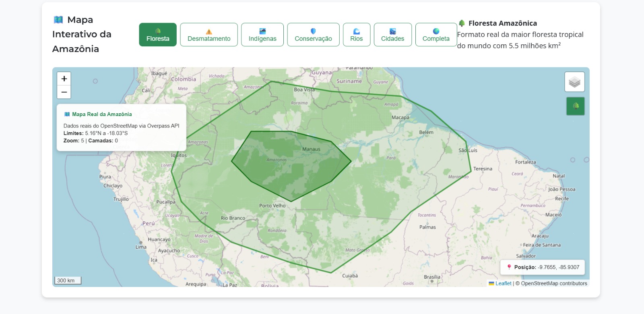Zoom out of the map
The width and height of the screenshot is (644, 314).
pos(64,92)
